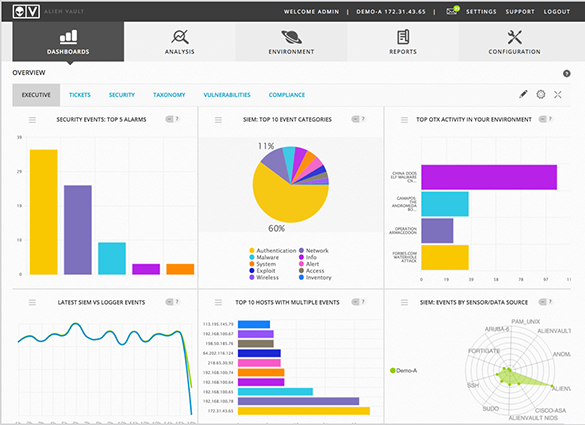Toggle help switch on SIEM vs Logger widget
585x425 pixels.
tap(173, 301)
